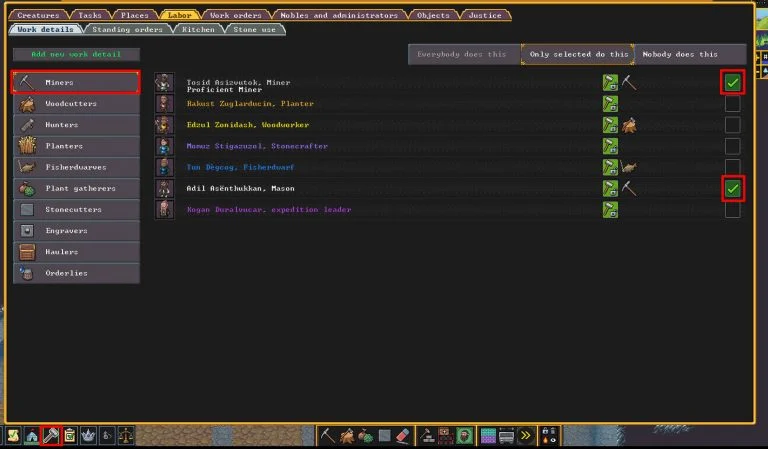
Task: Select the eraser remove-designation tool
Action: point(403,435)
